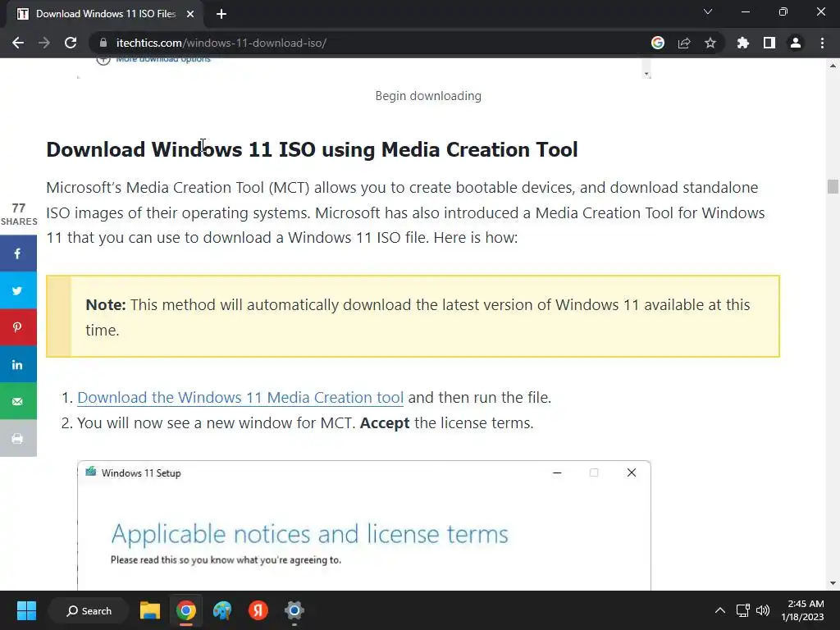The width and height of the screenshot is (840, 630).
Task: Go back to the previous page
Action: point(18,43)
